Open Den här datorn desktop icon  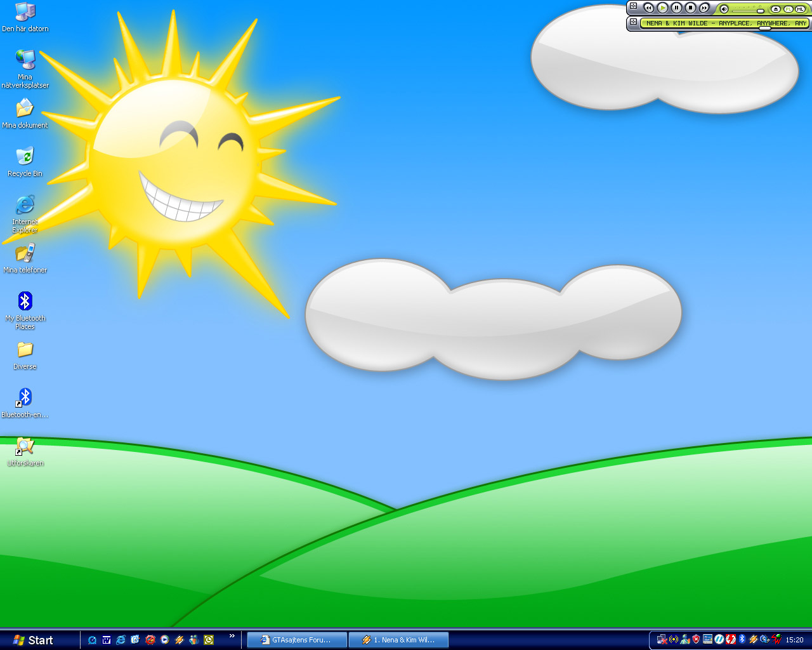point(25,17)
